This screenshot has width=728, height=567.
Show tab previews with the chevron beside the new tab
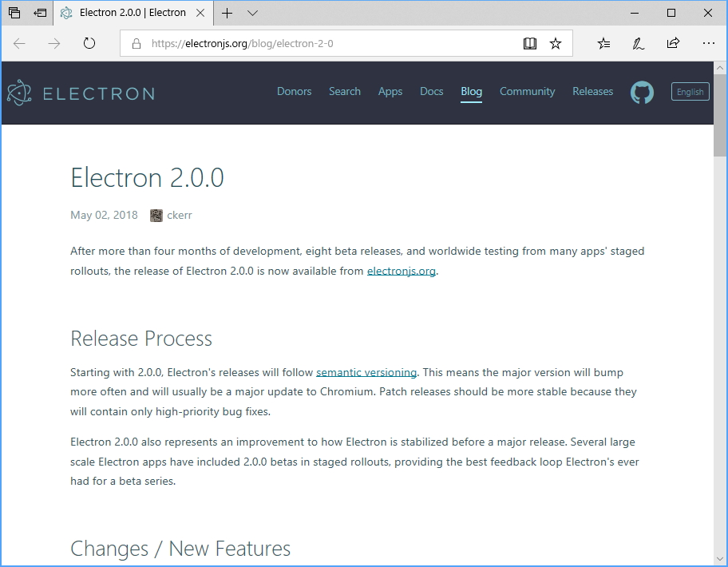[x=252, y=13]
